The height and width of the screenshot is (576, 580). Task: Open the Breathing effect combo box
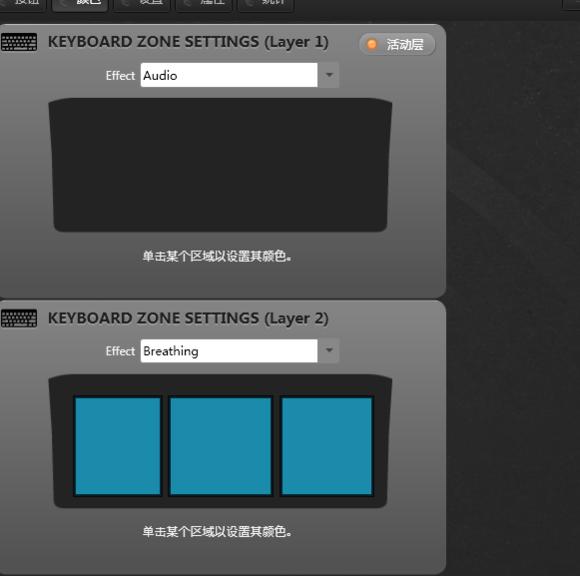tap(229, 351)
